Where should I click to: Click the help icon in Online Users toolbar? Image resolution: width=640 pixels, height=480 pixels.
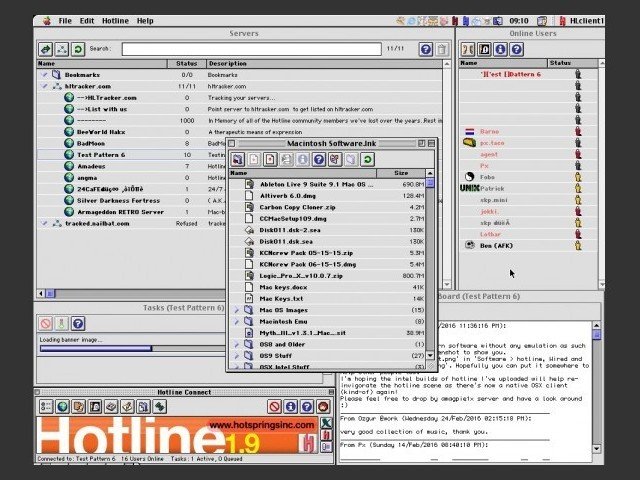tap(517, 49)
